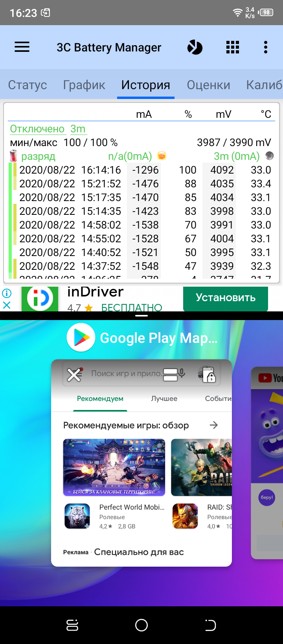283x644 pixels.
Task: Open the hamburger navigation menu
Action: coord(22,47)
